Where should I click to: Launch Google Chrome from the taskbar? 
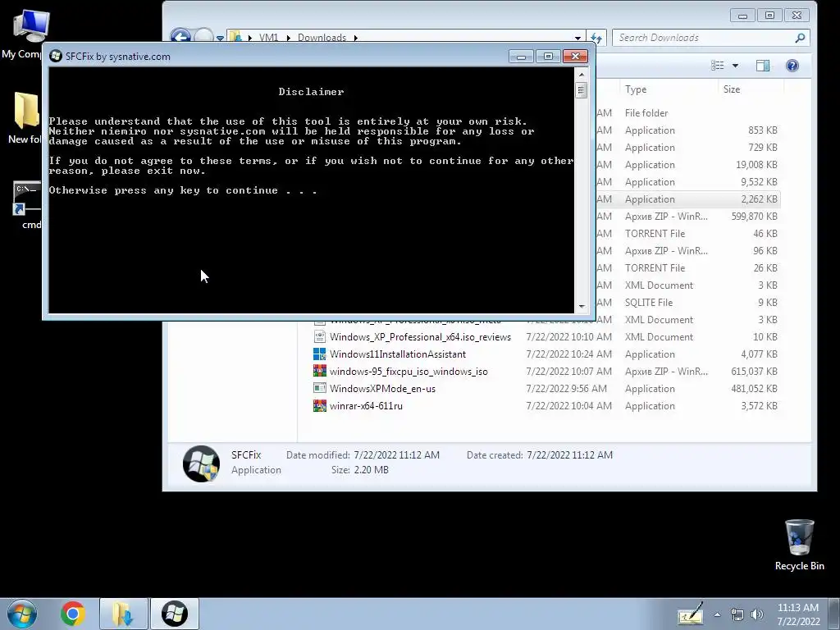coord(73,614)
